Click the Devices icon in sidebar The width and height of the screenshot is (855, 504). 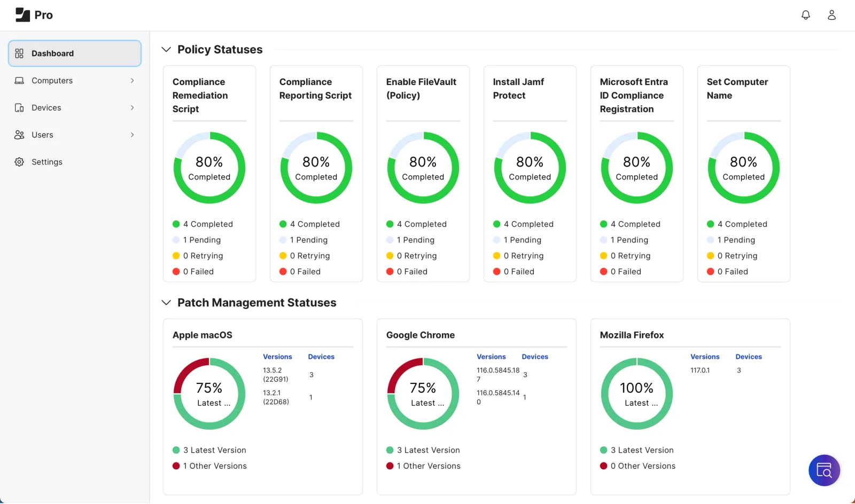tap(19, 108)
